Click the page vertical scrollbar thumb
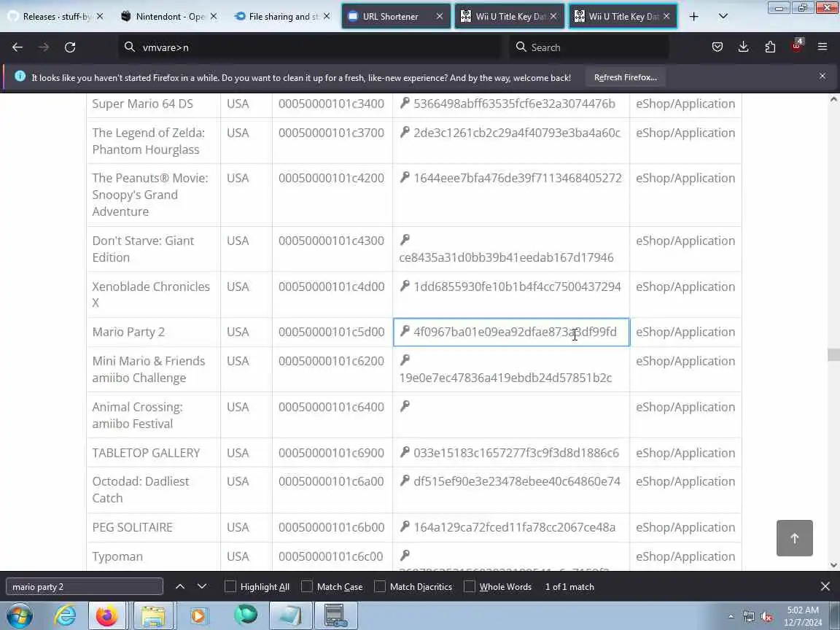 (833, 354)
